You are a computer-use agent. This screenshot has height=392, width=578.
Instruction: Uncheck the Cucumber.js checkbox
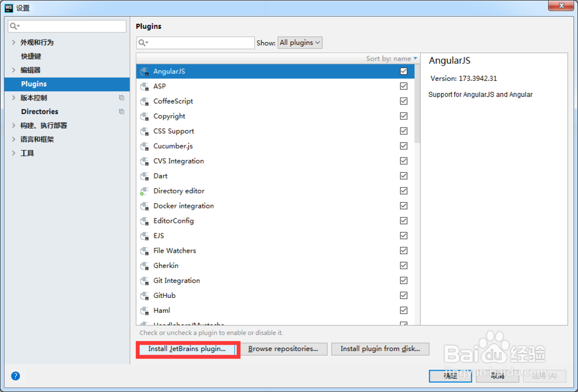tap(403, 146)
